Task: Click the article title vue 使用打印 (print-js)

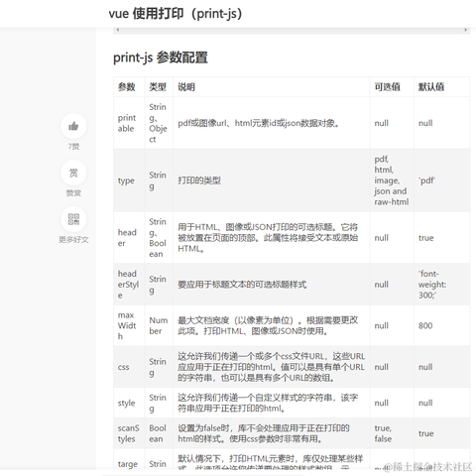Action: pyautogui.click(x=176, y=14)
